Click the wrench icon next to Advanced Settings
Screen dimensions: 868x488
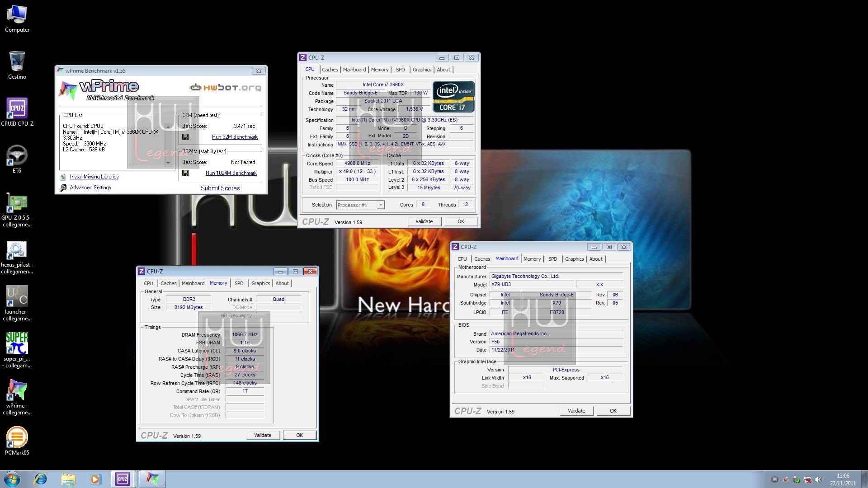63,188
